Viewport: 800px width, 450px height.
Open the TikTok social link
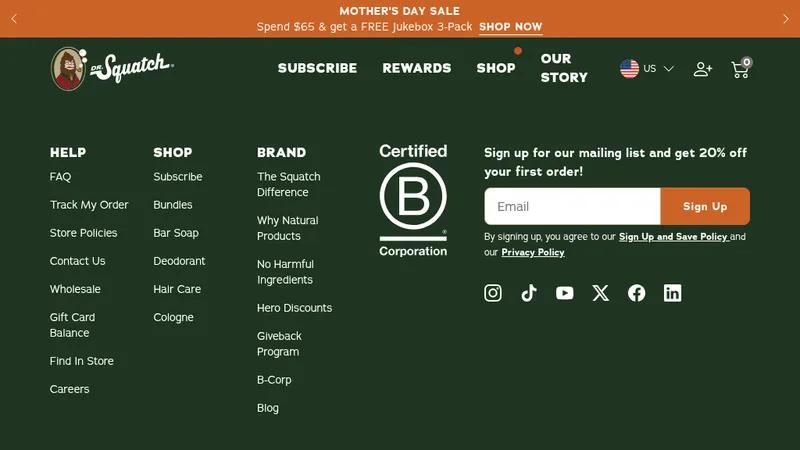(529, 293)
